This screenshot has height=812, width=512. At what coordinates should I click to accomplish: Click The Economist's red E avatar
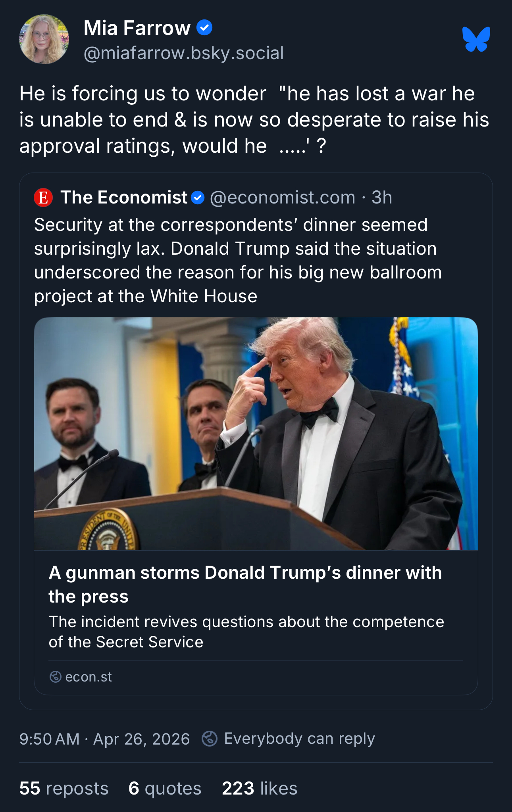click(43, 198)
